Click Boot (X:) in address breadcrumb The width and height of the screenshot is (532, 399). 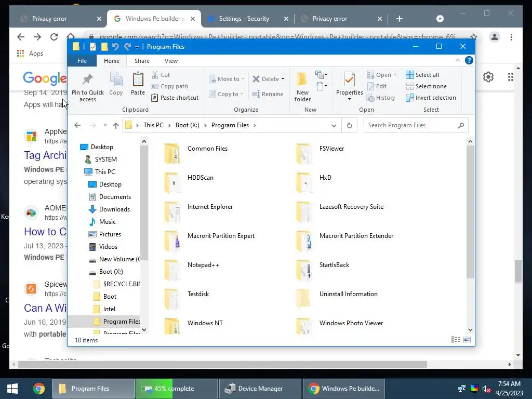coord(187,125)
